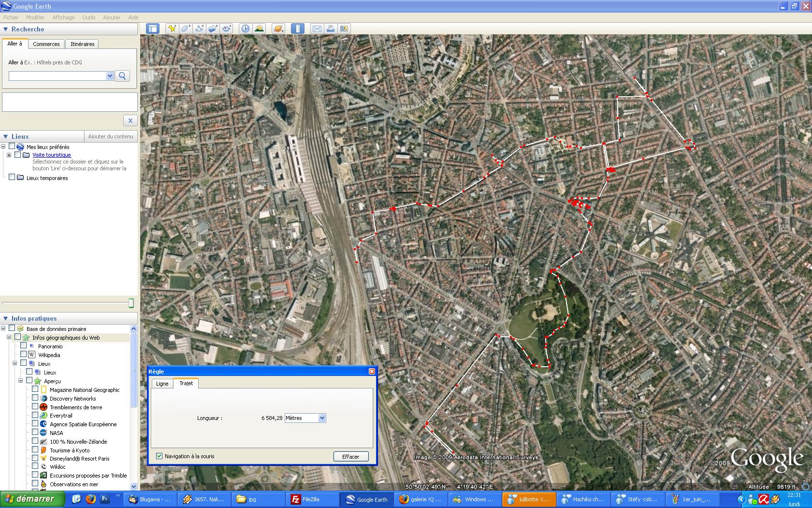Click Ajouter du contenu button
Viewport: 812px width, 508px height.
111,136
